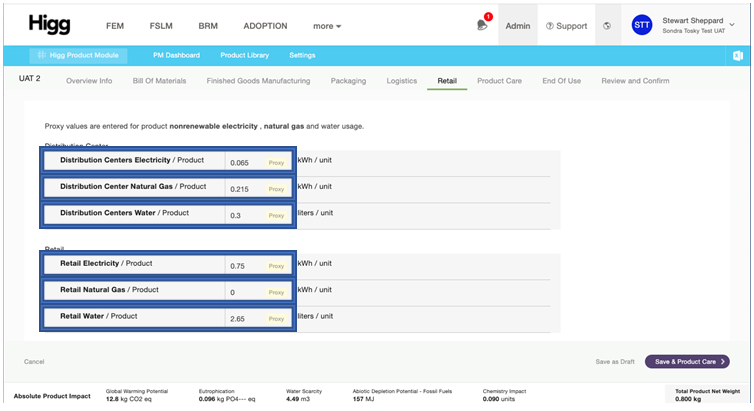Open Product Library
The image size is (754, 411).
[x=245, y=55]
